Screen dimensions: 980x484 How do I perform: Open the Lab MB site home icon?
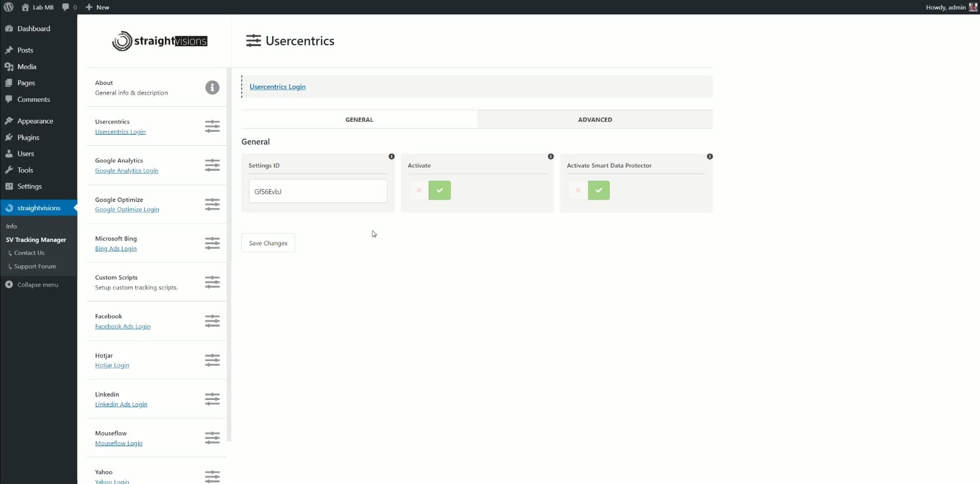[x=25, y=7]
